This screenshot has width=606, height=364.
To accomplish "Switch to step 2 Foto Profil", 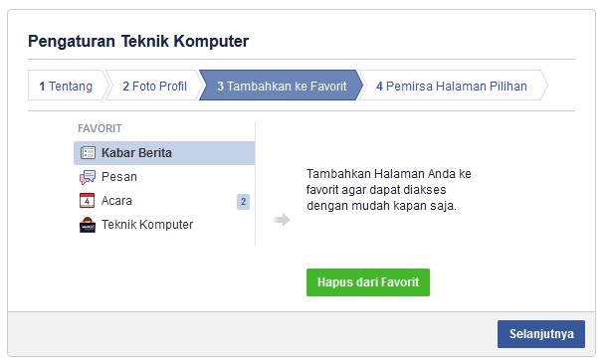I will click(154, 86).
